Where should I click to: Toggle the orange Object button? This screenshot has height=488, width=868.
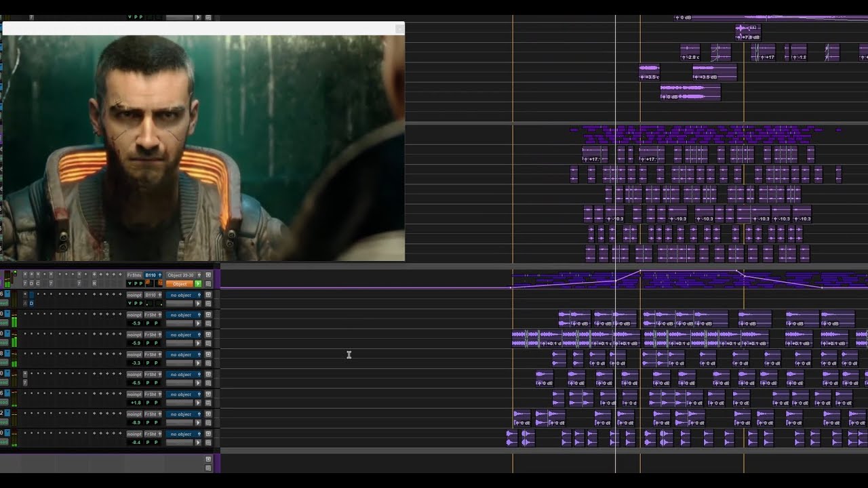(x=180, y=284)
